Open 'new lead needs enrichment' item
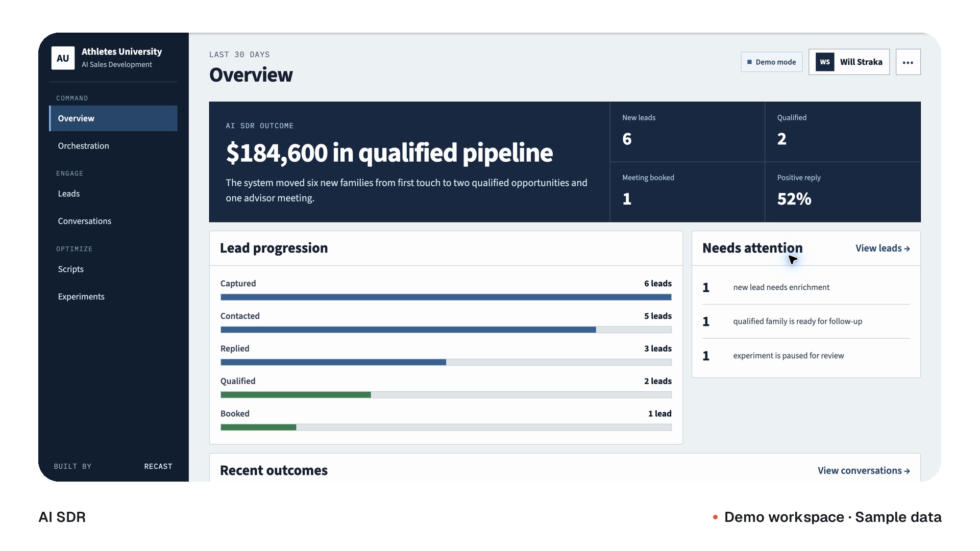 coord(806,288)
